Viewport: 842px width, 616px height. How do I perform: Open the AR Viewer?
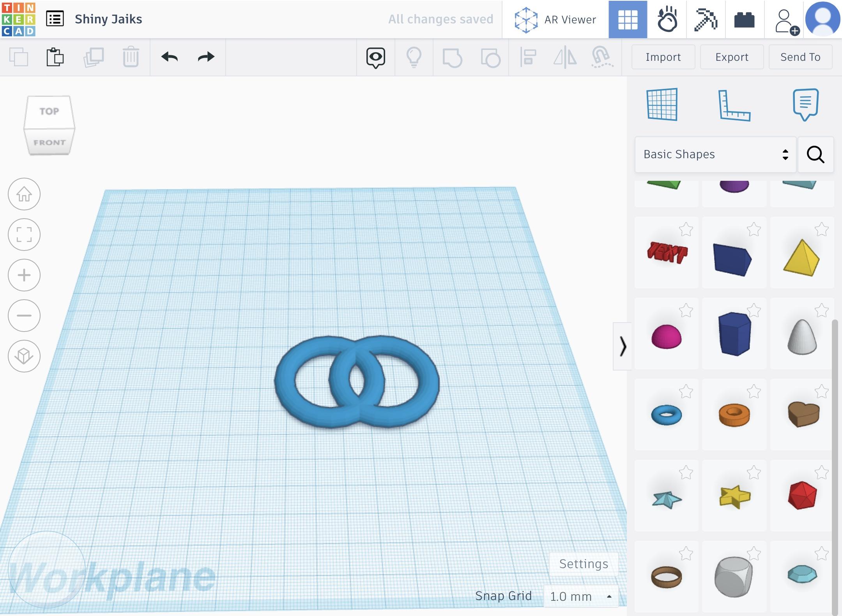coord(555,19)
